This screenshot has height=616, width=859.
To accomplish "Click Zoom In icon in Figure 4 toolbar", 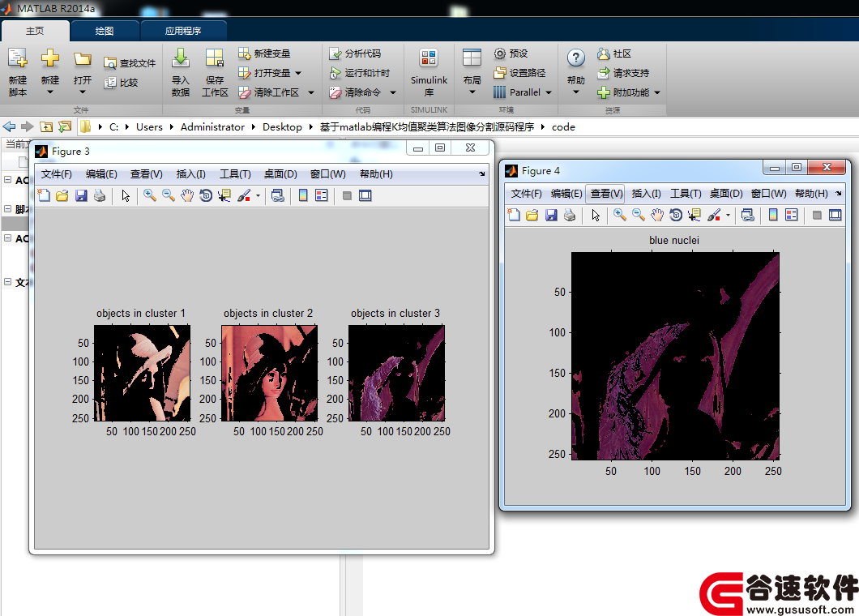I will click(620, 216).
